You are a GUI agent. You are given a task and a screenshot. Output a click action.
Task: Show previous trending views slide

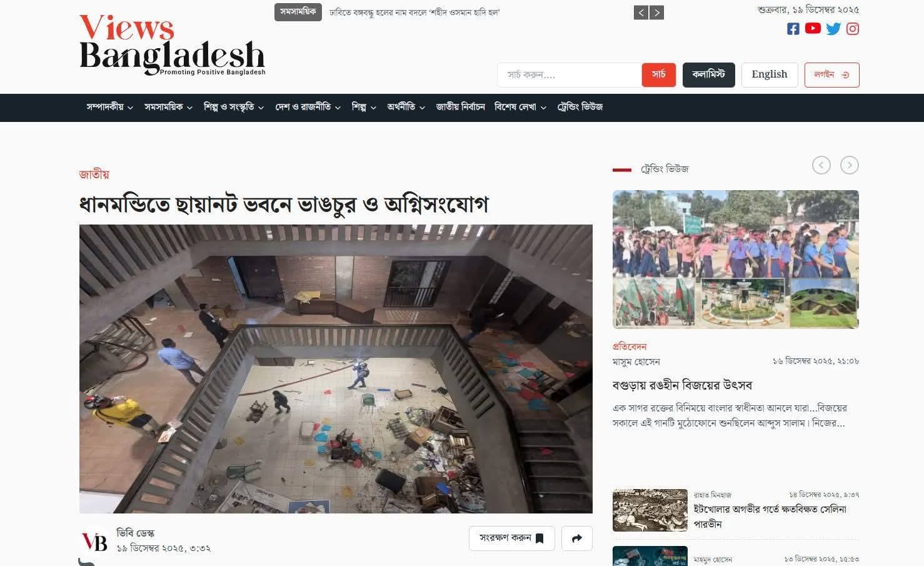[x=821, y=165]
